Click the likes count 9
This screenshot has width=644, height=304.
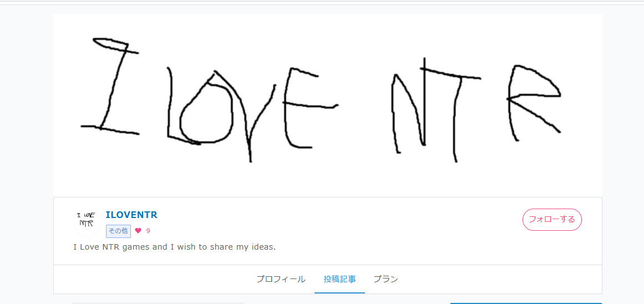(x=148, y=231)
